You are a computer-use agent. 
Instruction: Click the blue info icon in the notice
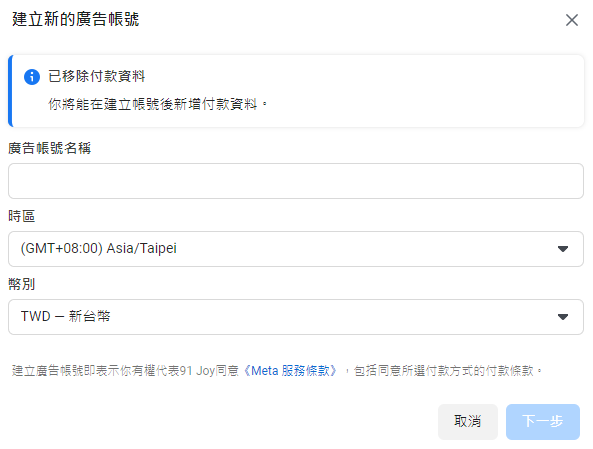pyautogui.click(x=32, y=77)
